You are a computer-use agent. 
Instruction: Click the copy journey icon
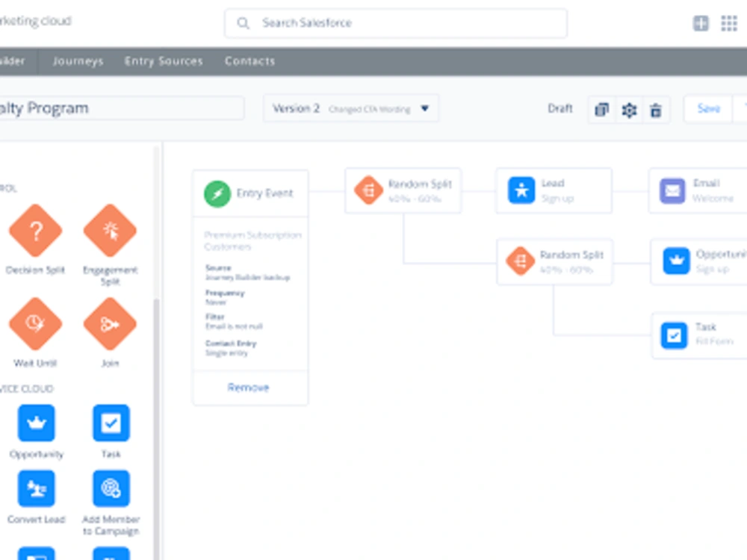(601, 110)
